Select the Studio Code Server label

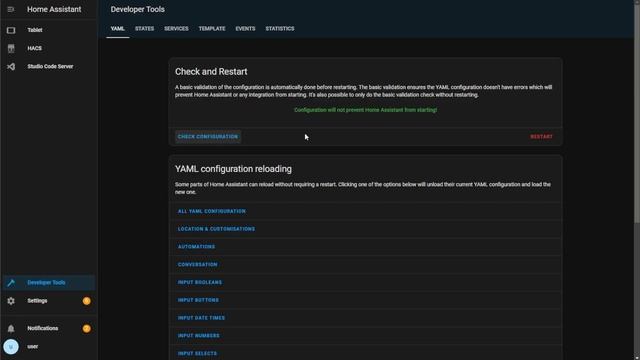click(50, 67)
